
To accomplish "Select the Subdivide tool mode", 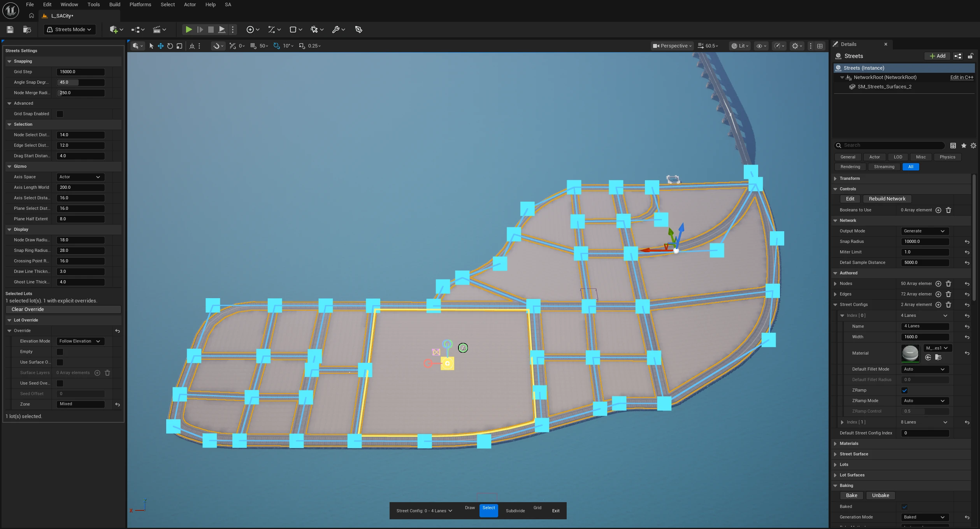I will (x=515, y=511).
